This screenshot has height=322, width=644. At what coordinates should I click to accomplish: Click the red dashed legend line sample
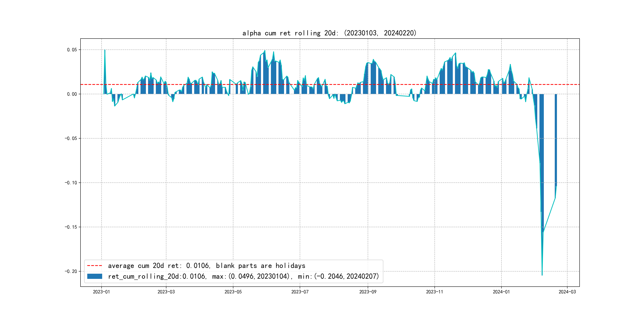[x=94, y=266]
